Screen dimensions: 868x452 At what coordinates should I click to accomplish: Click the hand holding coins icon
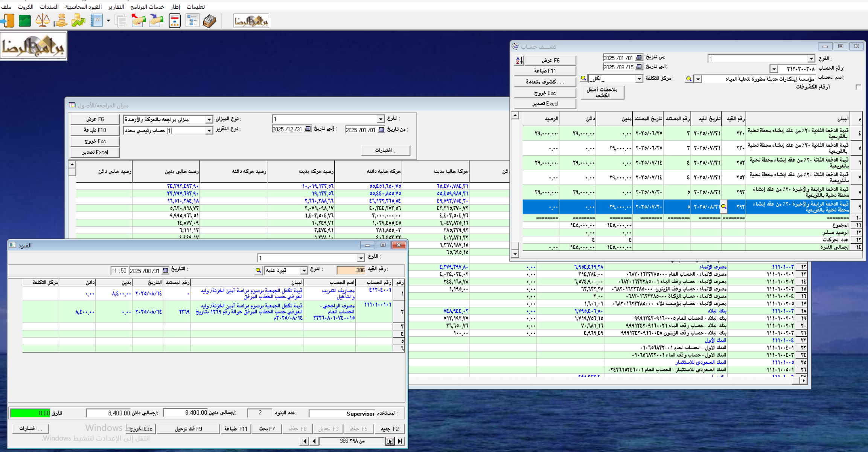(60, 21)
